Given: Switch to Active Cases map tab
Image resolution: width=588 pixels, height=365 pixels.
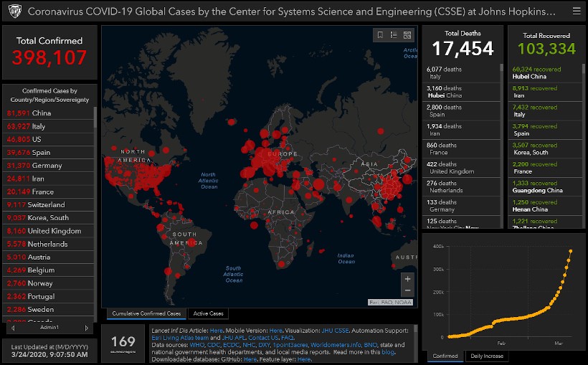Looking at the screenshot, I should click(208, 313).
